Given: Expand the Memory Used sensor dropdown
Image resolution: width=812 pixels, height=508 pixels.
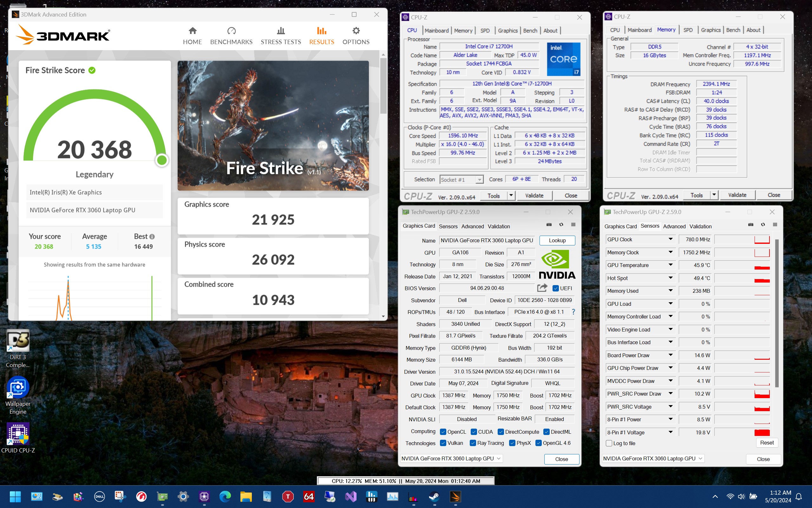Looking at the screenshot, I should pos(671,291).
